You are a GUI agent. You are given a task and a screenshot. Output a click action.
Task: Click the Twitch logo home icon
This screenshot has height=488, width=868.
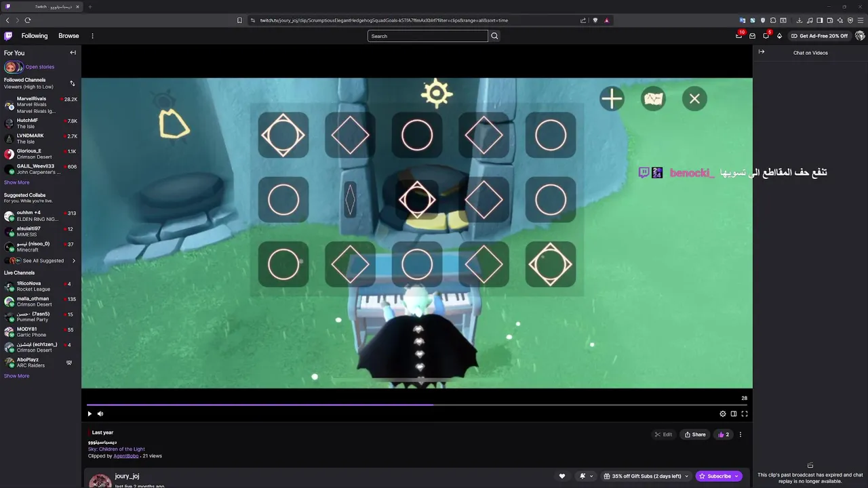click(x=8, y=36)
